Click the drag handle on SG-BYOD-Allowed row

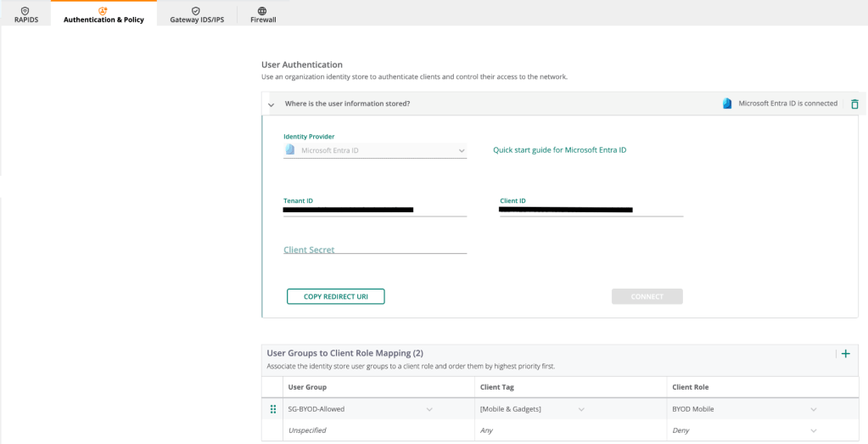tap(273, 409)
